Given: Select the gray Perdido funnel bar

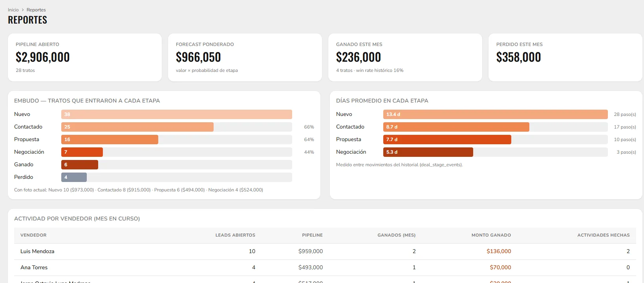Looking at the screenshot, I should pos(74,177).
